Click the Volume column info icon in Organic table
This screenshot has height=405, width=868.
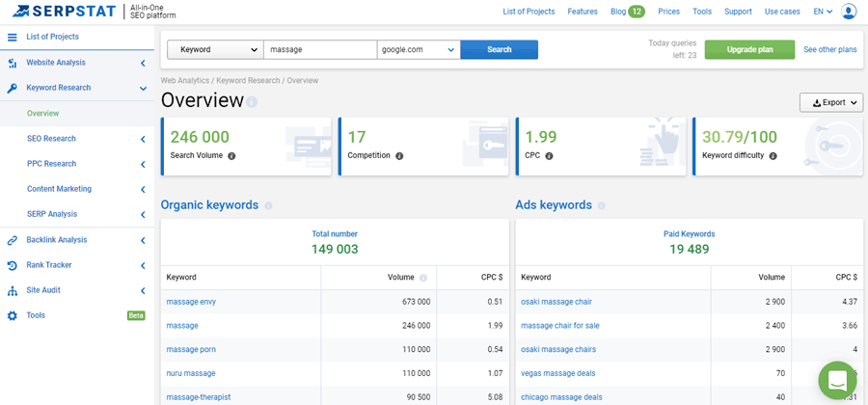click(x=423, y=278)
